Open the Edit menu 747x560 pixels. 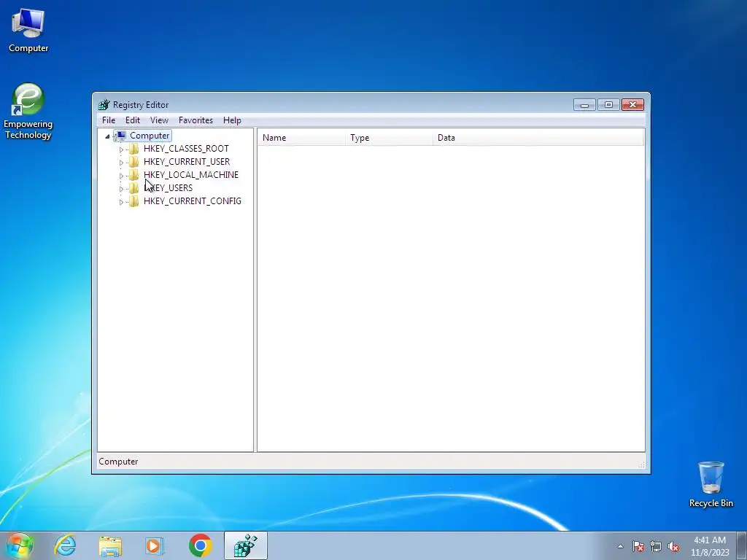pyautogui.click(x=133, y=120)
